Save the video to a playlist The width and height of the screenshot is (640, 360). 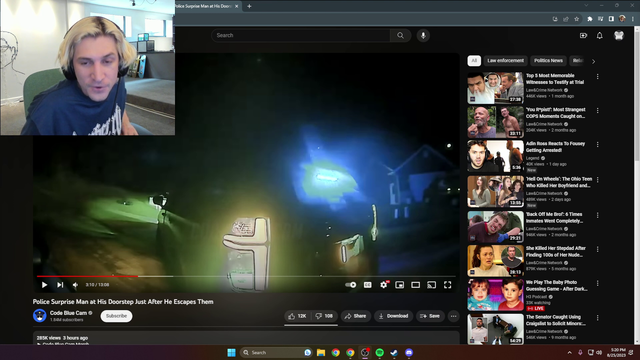(430, 316)
